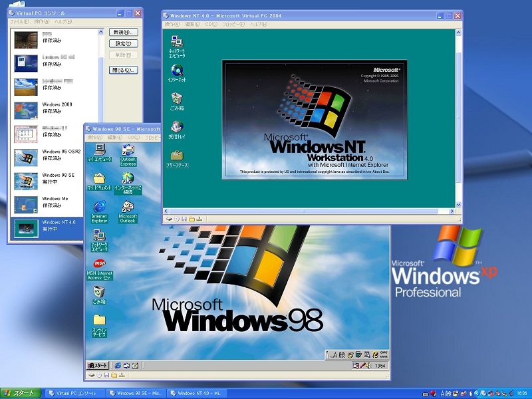Click floppy disk status icon in Windows NT 4.0 window
Screen dimensions: 532x399
click(x=184, y=219)
